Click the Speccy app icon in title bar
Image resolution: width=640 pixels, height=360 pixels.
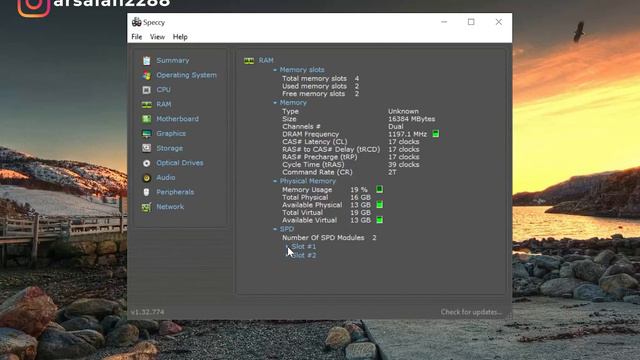(136, 22)
